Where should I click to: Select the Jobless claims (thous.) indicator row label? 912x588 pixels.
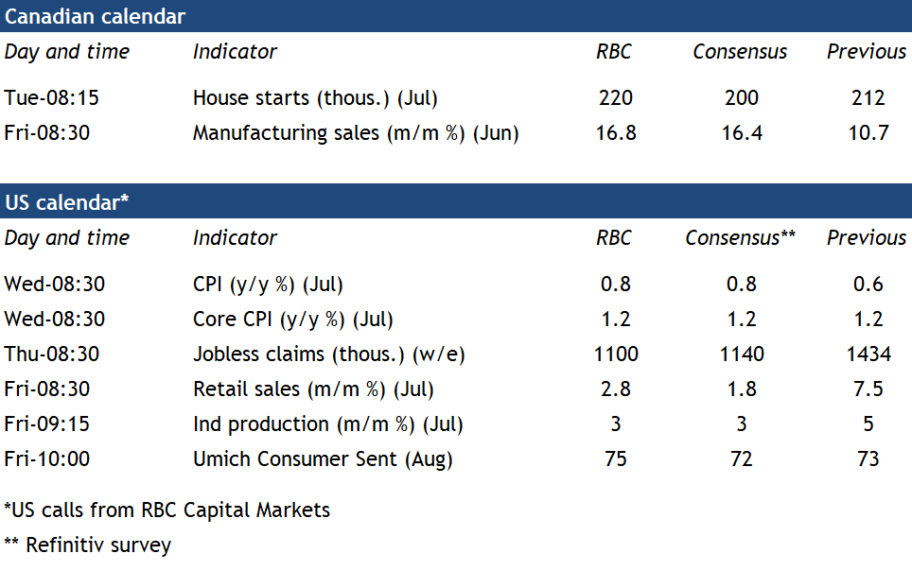[x=329, y=355]
